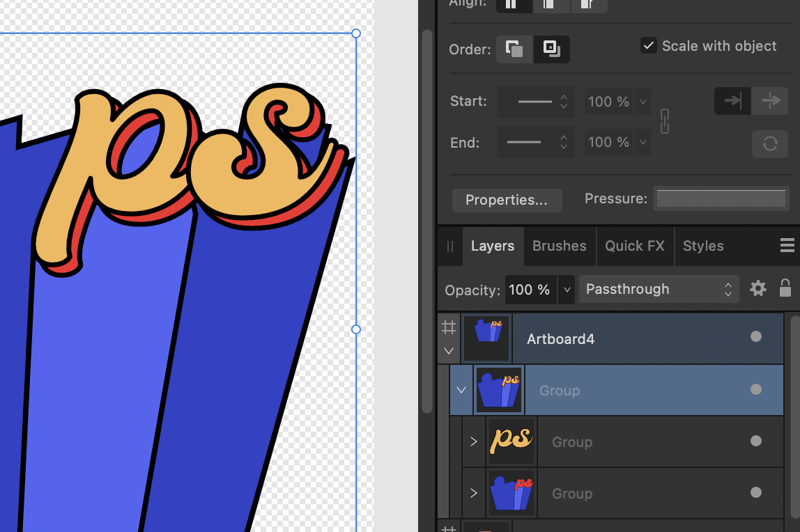Click the selected Group layer thumbnail
The height and width of the screenshot is (532, 800).
coord(499,390)
